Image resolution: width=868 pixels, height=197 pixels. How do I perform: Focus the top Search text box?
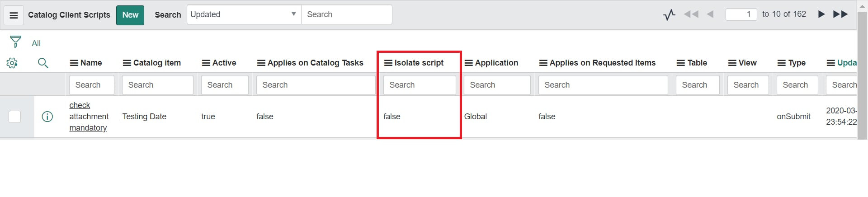pyautogui.click(x=347, y=14)
